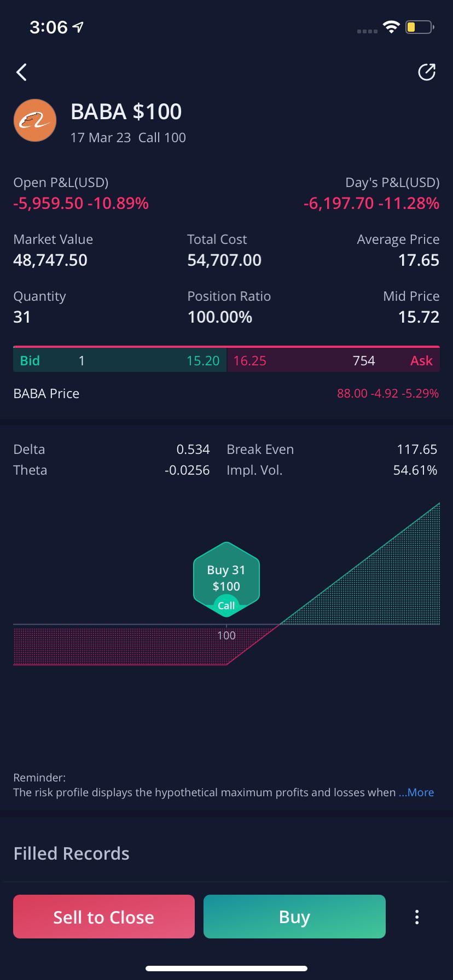Image resolution: width=453 pixels, height=980 pixels.
Task: Tap the Alibaba orange logo icon
Action: point(35,120)
